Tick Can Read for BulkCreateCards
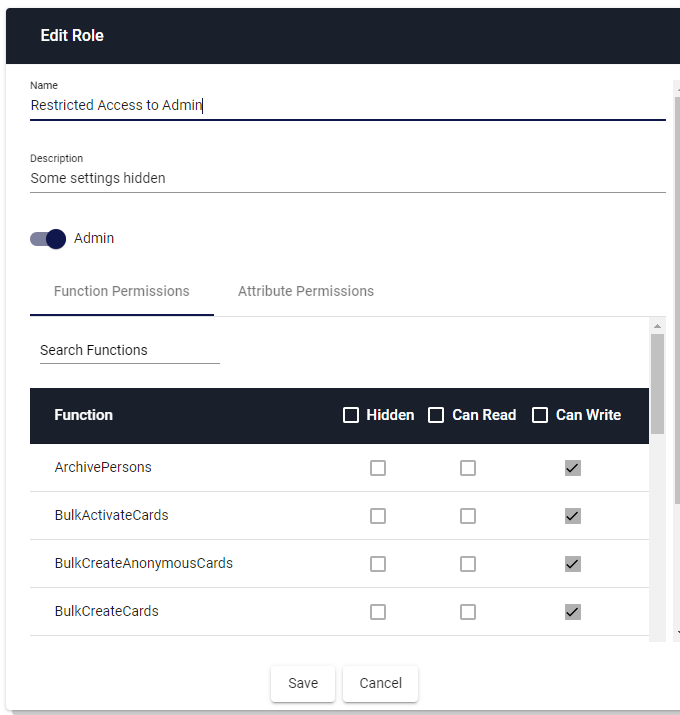680x715 pixels. tap(468, 612)
